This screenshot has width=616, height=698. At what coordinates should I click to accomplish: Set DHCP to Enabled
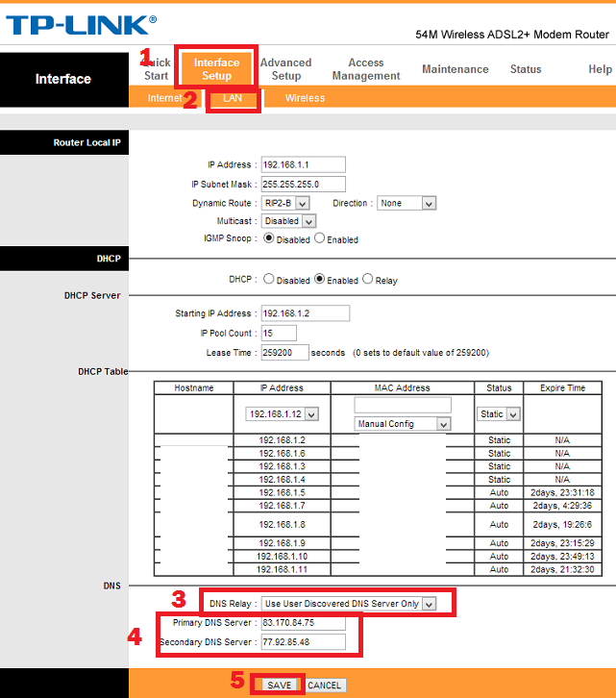click(320, 279)
